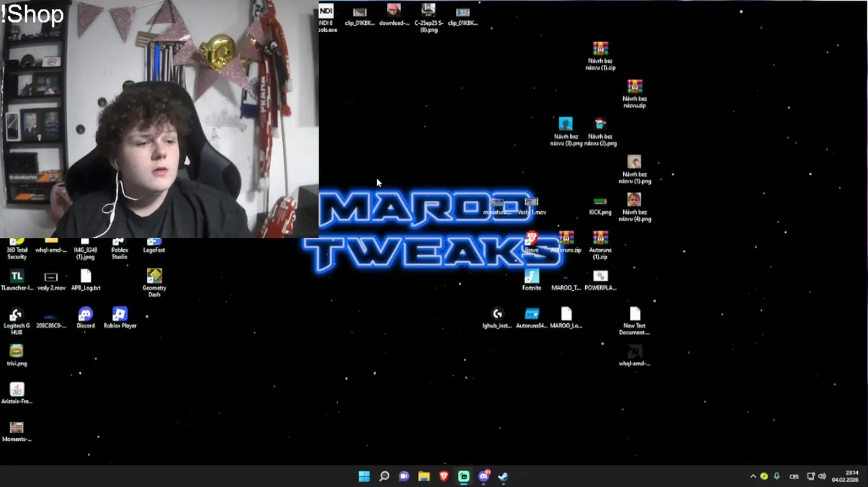868x487 pixels.
Task: Select the Moments-... video file icon
Action: point(17,432)
